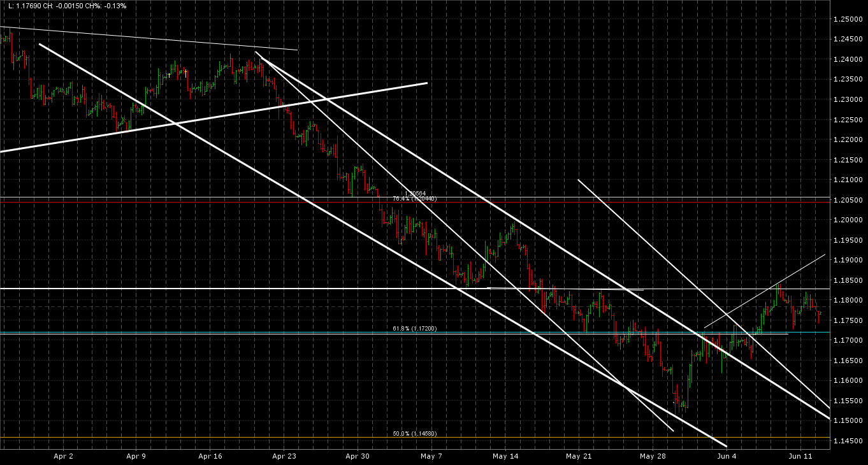Click the 1.1600 price axis label
Screen dimensions: 868x465
pos(849,381)
